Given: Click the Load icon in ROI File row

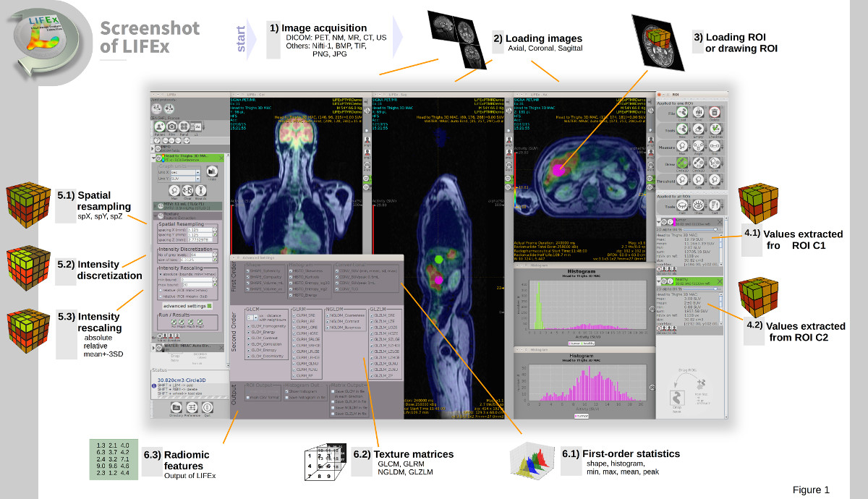Looking at the screenshot, I should 681,112.
